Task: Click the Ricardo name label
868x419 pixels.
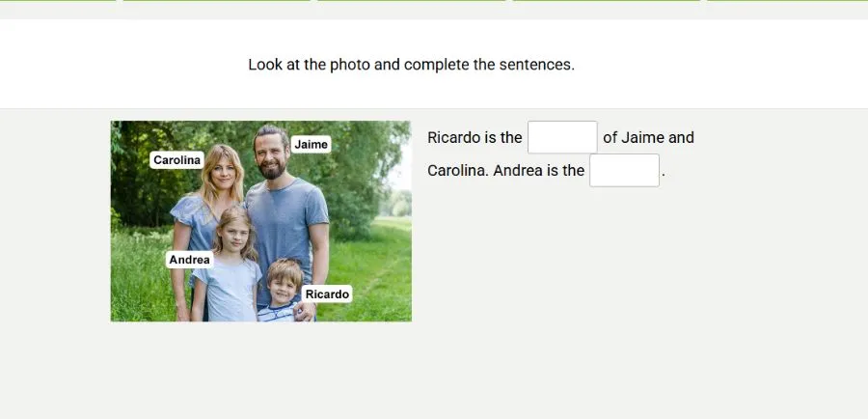Action: pyautogui.click(x=327, y=293)
